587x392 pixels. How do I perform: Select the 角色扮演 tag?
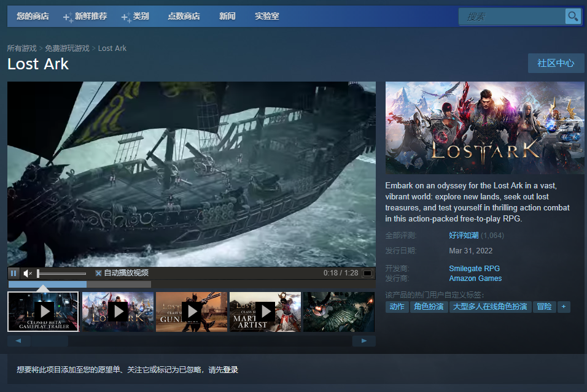coord(429,307)
